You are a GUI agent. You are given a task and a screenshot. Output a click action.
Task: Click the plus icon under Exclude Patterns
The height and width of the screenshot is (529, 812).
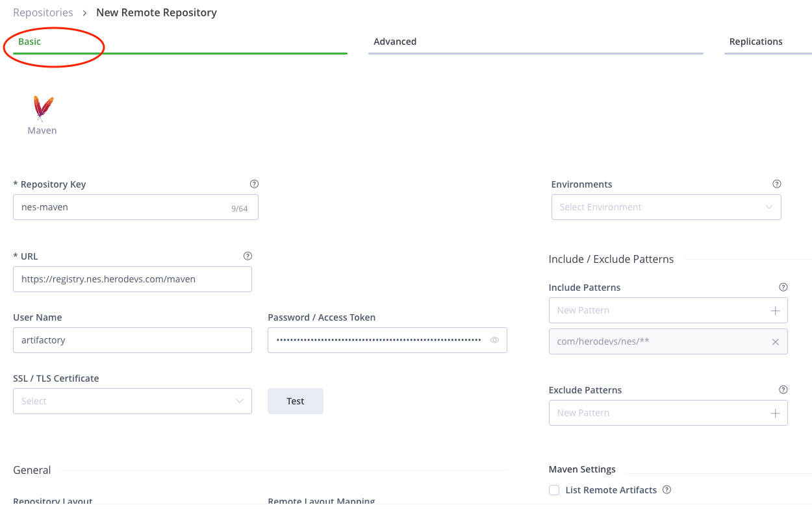pyautogui.click(x=775, y=413)
